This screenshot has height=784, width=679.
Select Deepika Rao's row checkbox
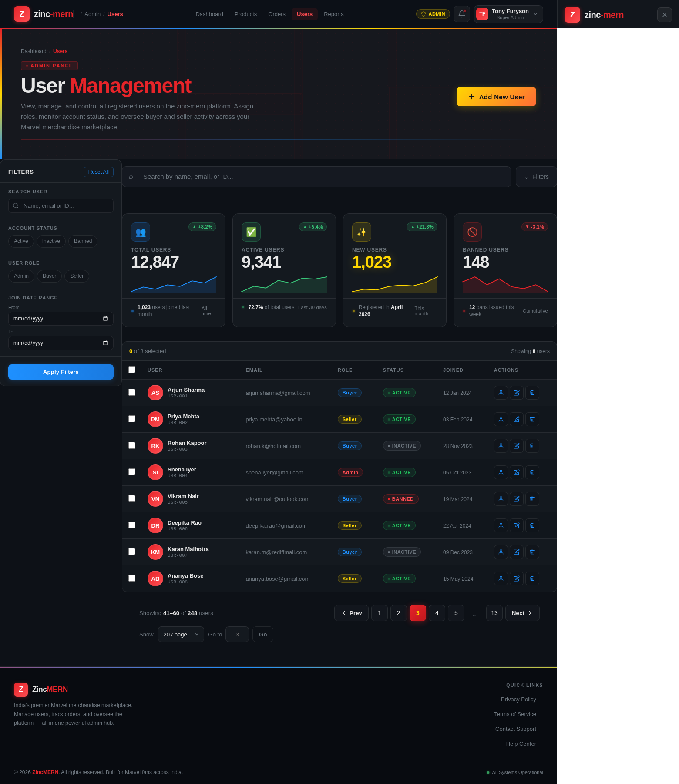pyautogui.click(x=132, y=525)
